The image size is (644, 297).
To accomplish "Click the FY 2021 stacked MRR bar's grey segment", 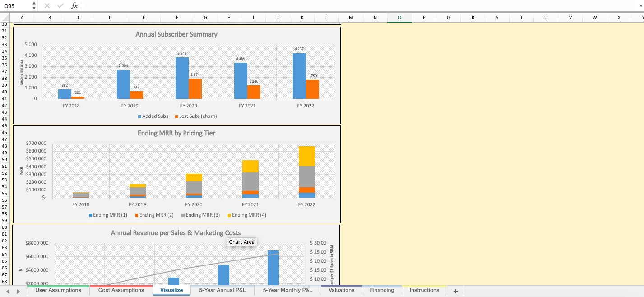I will pyautogui.click(x=250, y=181).
